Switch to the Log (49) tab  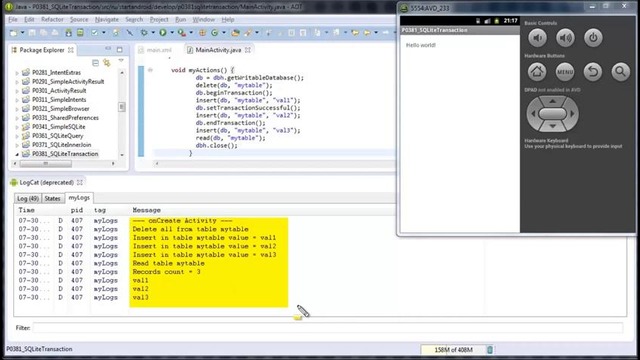tap(28, 198)
